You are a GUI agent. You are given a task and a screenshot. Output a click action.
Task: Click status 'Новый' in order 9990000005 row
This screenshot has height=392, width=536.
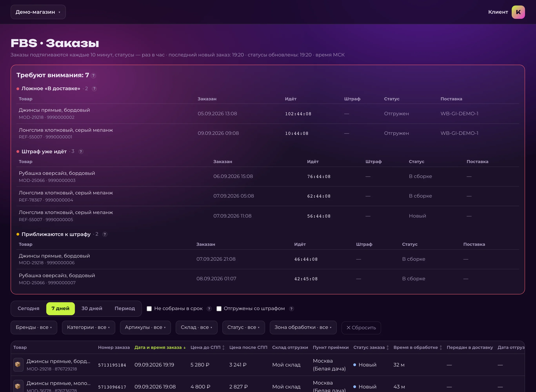click(417, 216)
